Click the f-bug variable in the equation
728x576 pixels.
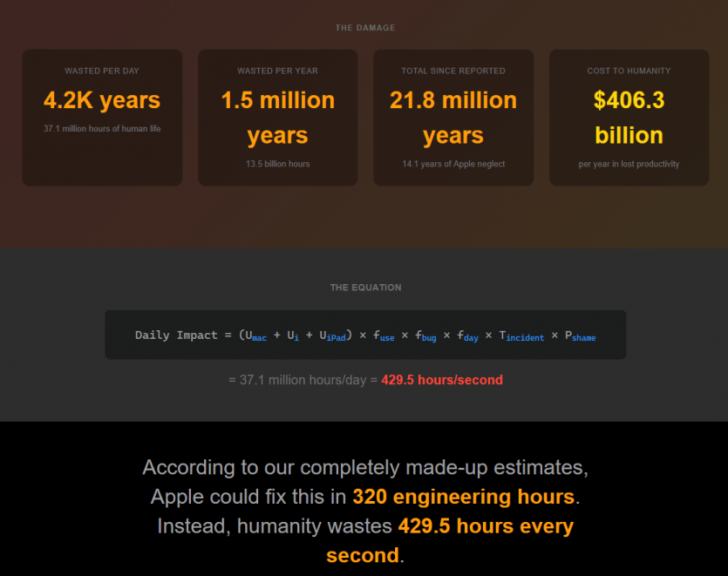pos(425,335)
